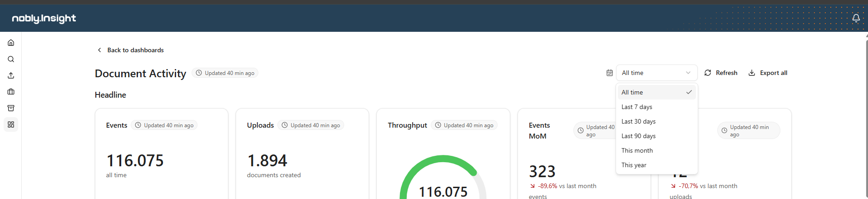Select All time option in list

click(656, 92)
